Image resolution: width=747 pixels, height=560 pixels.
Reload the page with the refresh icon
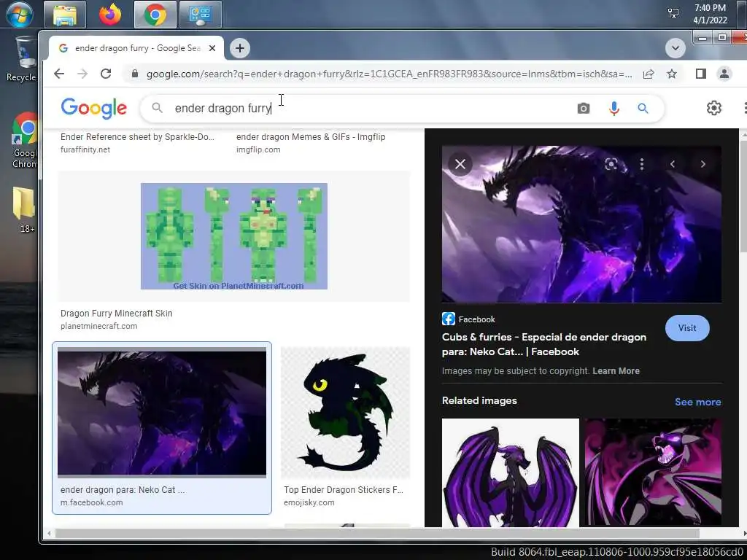pos(106,74)
